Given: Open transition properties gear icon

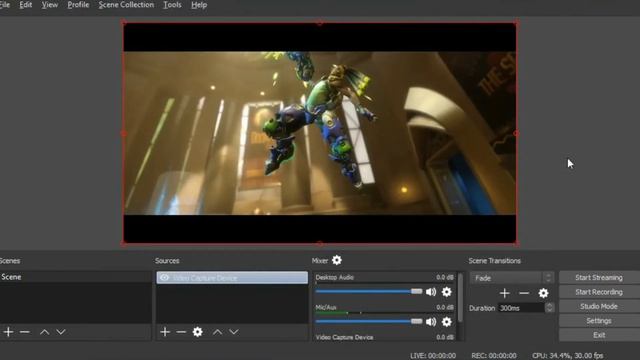Looking at the screenshot, I should tap(543, 293).
